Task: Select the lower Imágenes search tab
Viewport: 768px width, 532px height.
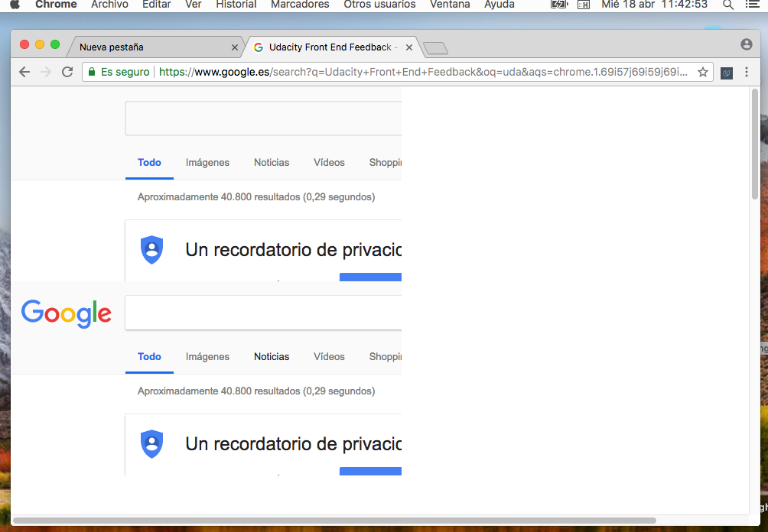Action: (207, 357)
